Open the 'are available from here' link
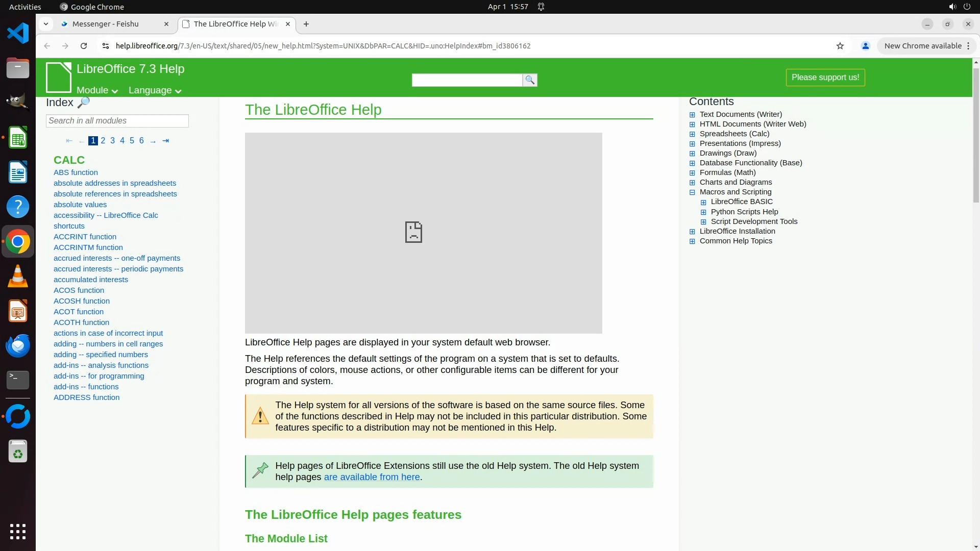Viewport: 980px width, 551px height. coord(372,477)
